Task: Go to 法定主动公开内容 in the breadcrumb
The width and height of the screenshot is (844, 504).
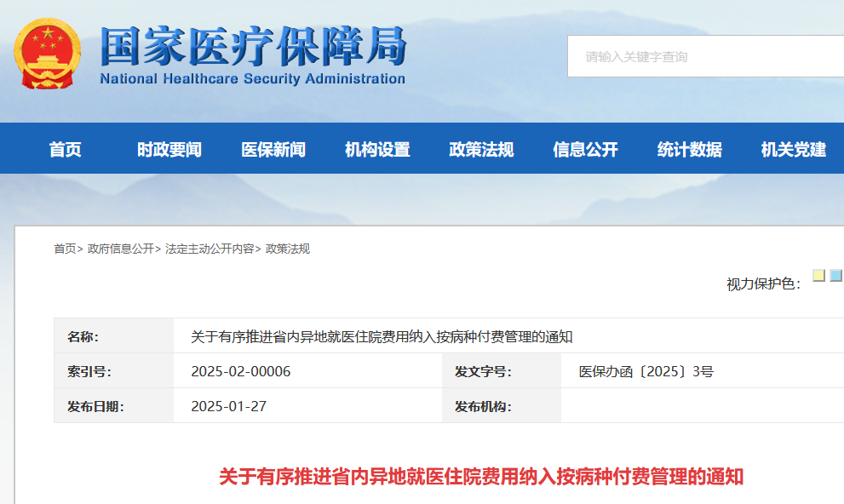Action: tap(210, 249)
